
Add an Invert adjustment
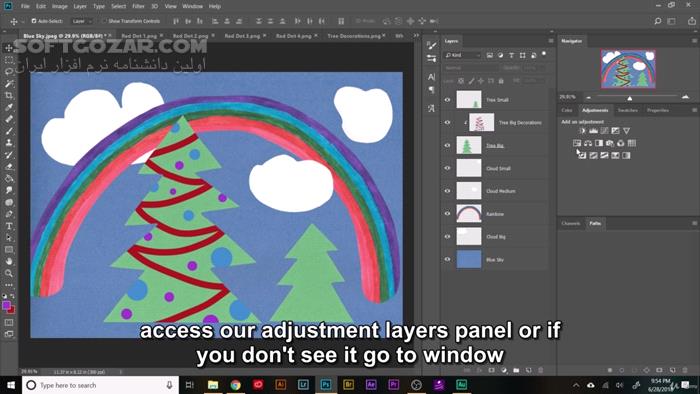(x=582, y=155)
